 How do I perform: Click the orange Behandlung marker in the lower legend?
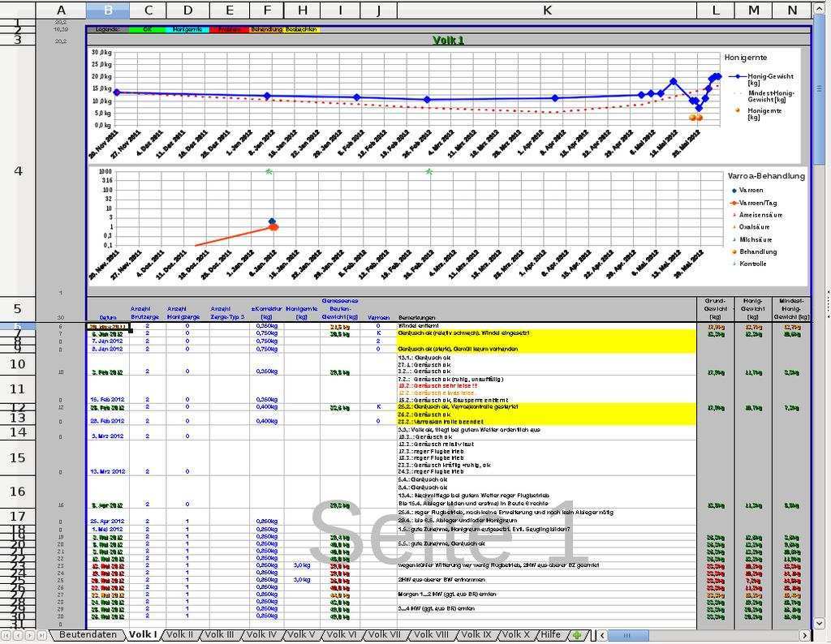click(734, 252)
